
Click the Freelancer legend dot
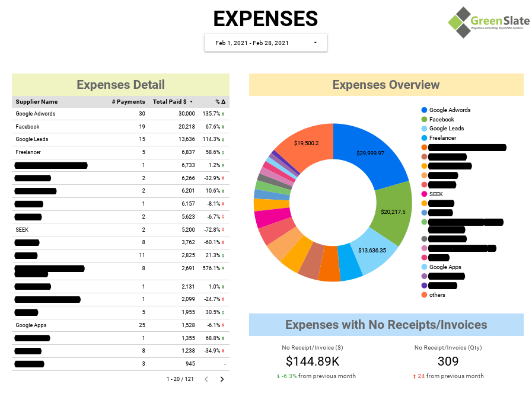[x=424, y=138]
